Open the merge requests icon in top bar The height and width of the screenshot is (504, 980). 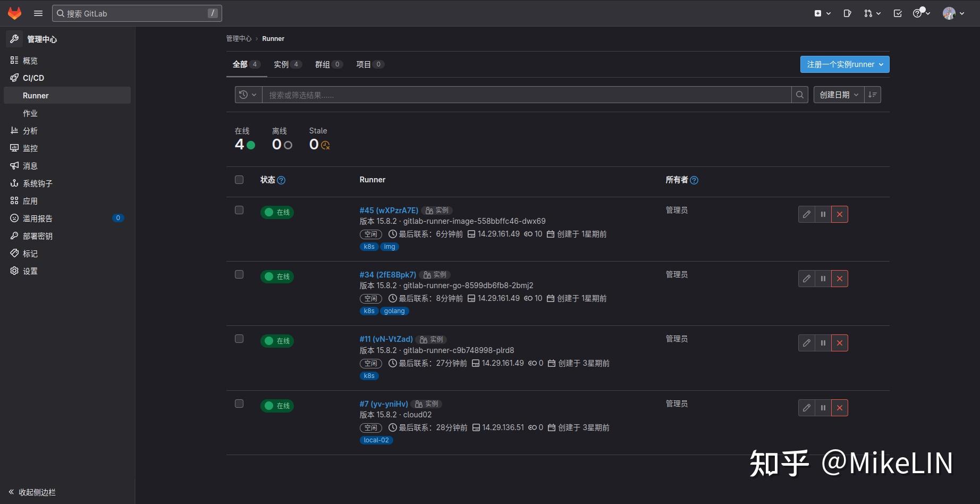coord(869,13)
